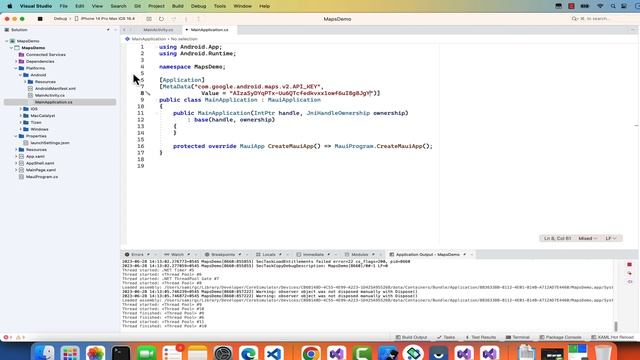Image resolution: width=640 pixels, height=360 pixels.
Task: Collapse the Properties folder
Action: [x=16, y=136]
